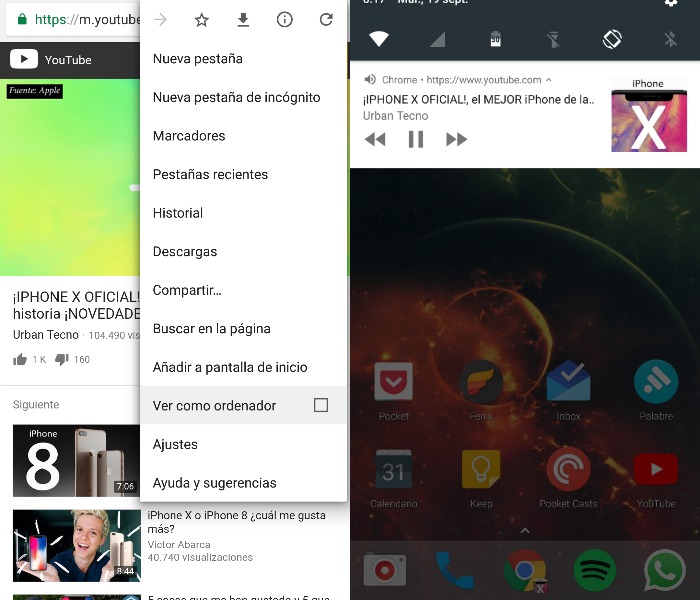
Task: Reload page with the refresh icon
Action: pos(326,20)
